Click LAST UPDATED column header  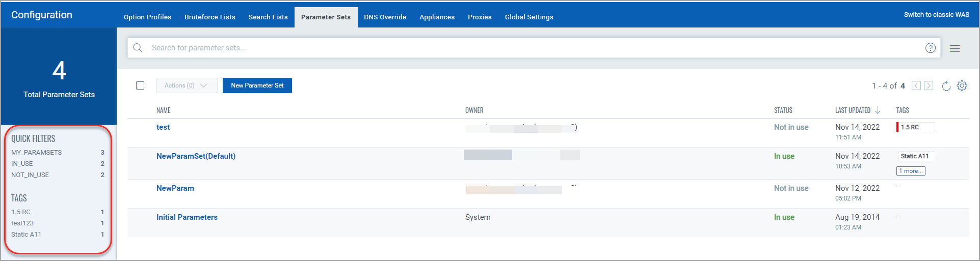(x=853, y=110)
